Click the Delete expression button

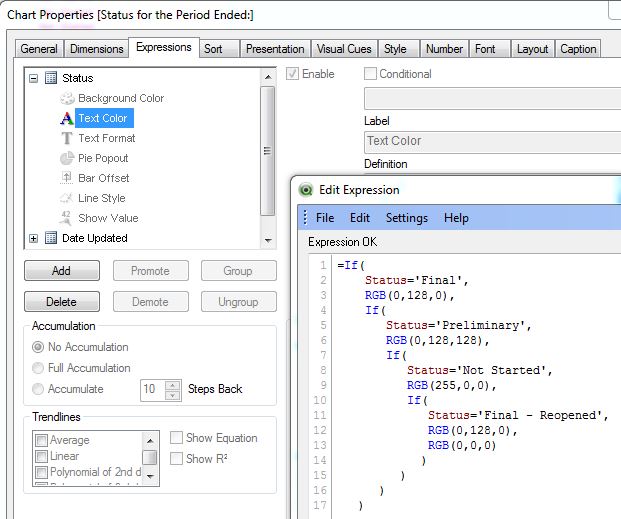click(61, 301)
